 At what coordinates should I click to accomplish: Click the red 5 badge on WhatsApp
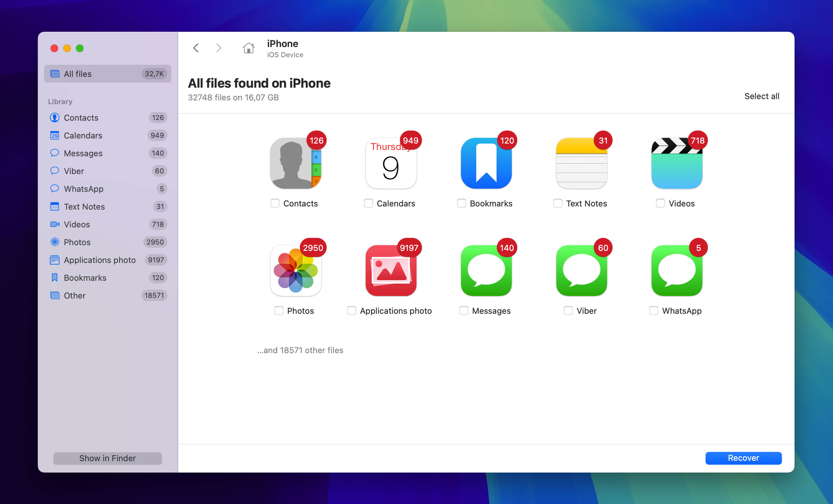coord(698,248)
